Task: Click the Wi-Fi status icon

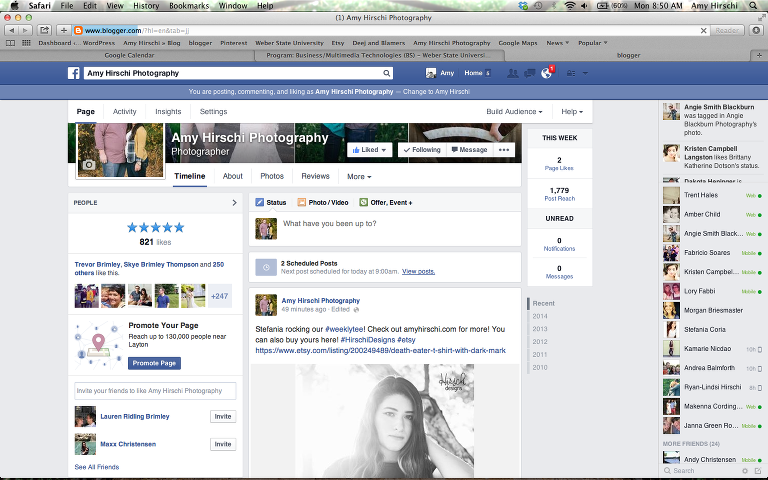Action: 570,5
